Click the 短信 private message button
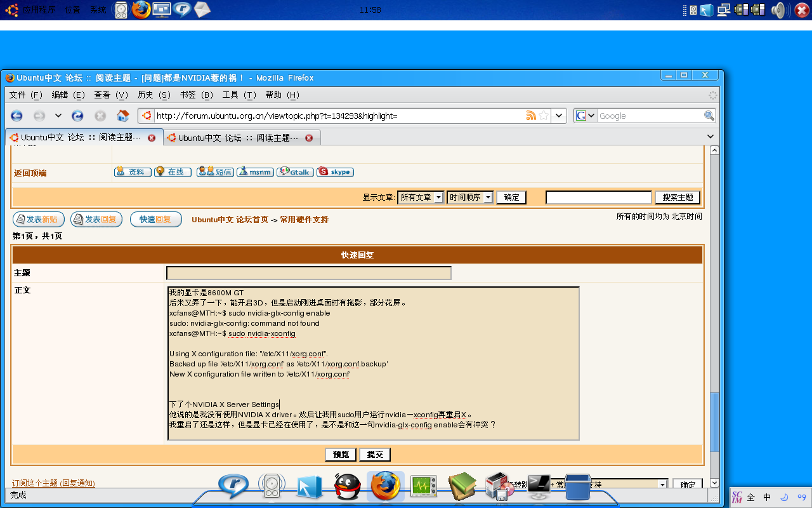The width and height of the screenshot is (812, 508). point(215,172)
